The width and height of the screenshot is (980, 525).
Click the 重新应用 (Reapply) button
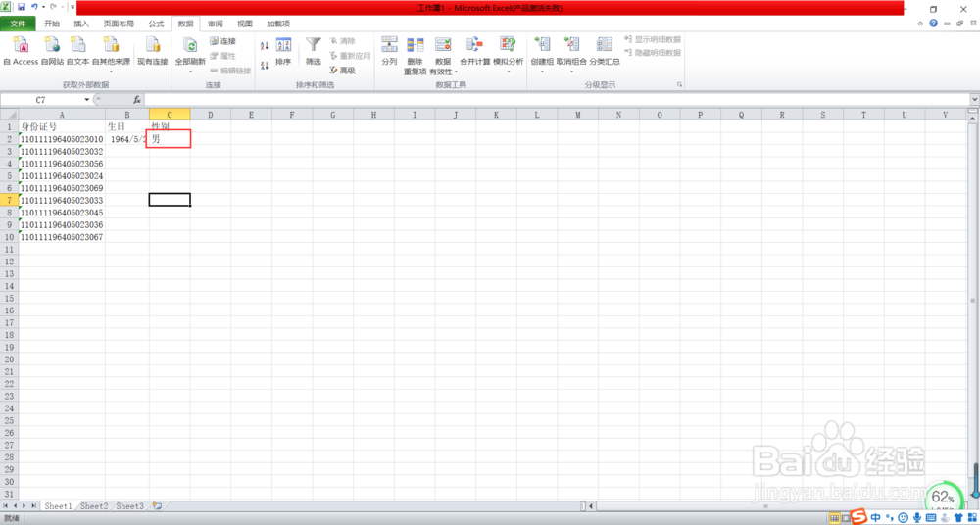tap(350, 56)
